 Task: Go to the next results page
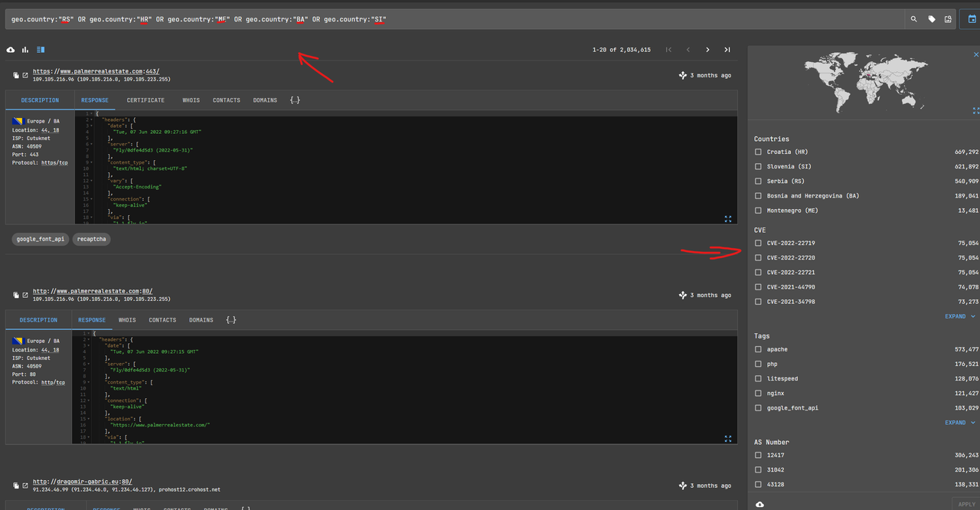pyautogui.click(x=707, y=50)
